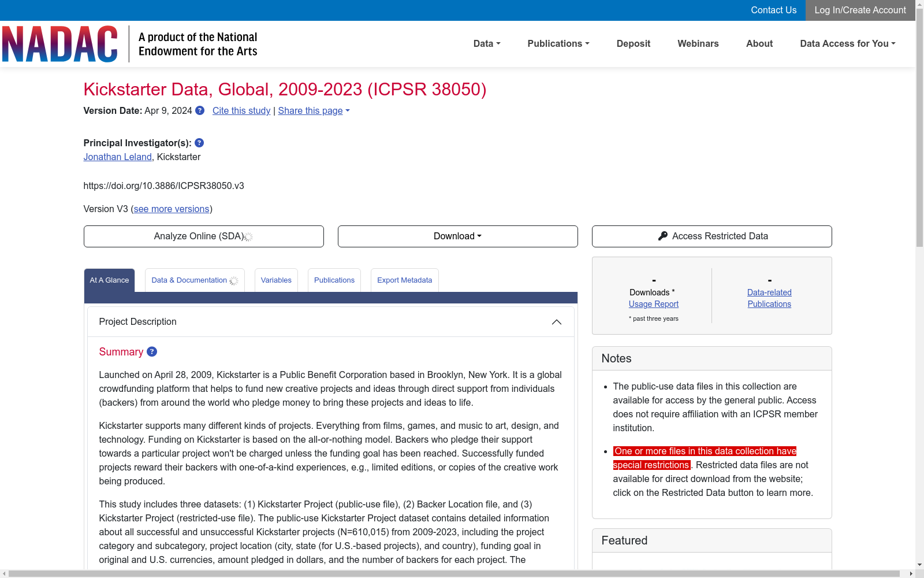Viewport: 924px width, 578px height.
Task: Click key icon on Access Restricted Data
Action: pyautogui.click(x=663, y=236)
